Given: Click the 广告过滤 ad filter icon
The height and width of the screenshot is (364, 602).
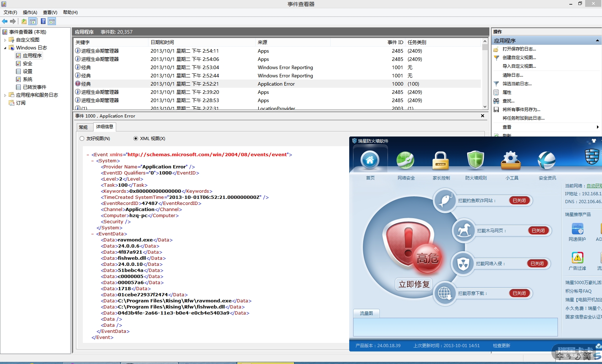Looking at the screenshot, I should pyautogui.click(x=577, y=258).
